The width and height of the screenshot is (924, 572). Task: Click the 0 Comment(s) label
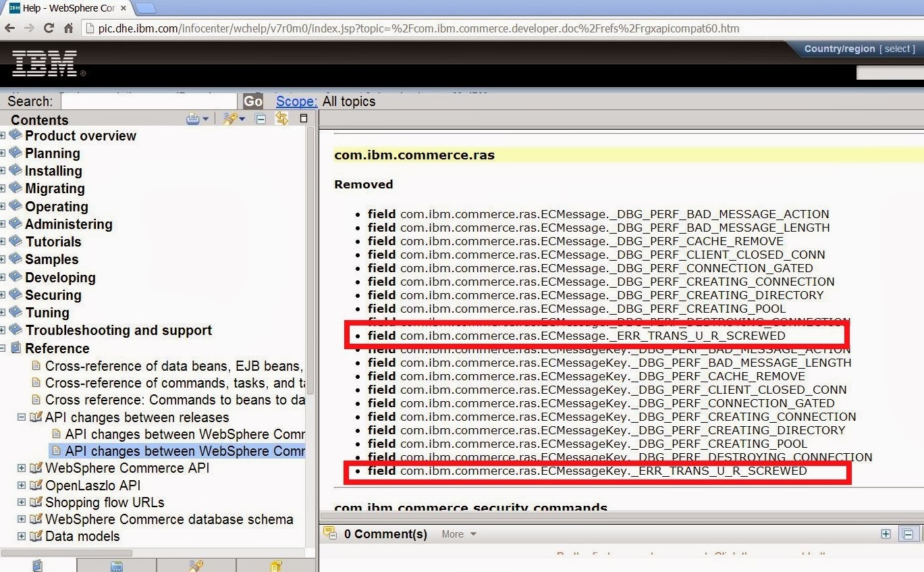tap(385, 534)
